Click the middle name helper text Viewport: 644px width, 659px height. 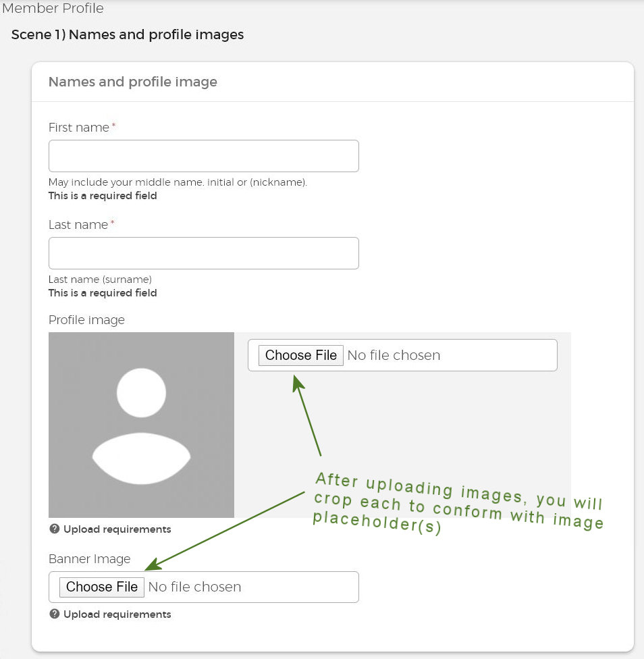pyautogui.click(x=178, y=182)
